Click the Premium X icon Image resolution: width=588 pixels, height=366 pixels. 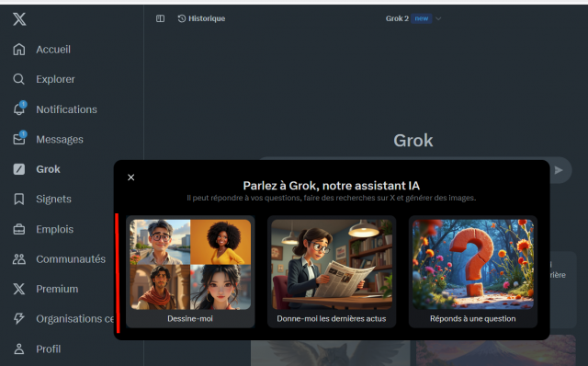pyautogui.click(x=19, y=289)
